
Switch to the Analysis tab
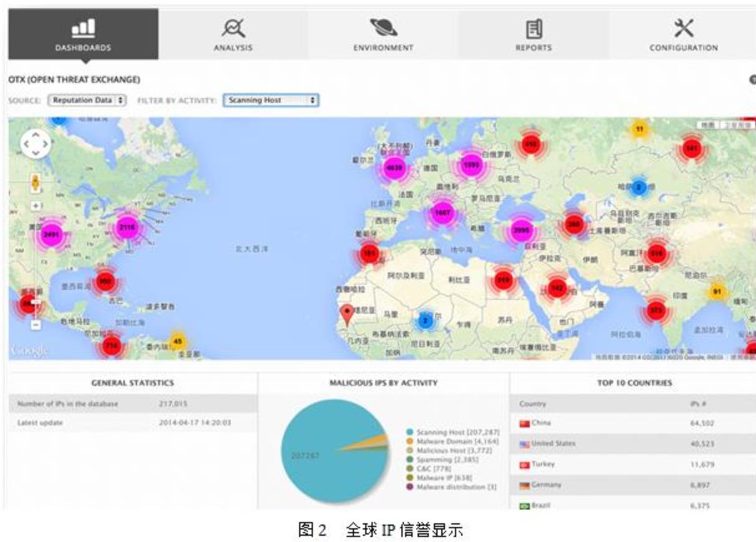click(233, 34)
